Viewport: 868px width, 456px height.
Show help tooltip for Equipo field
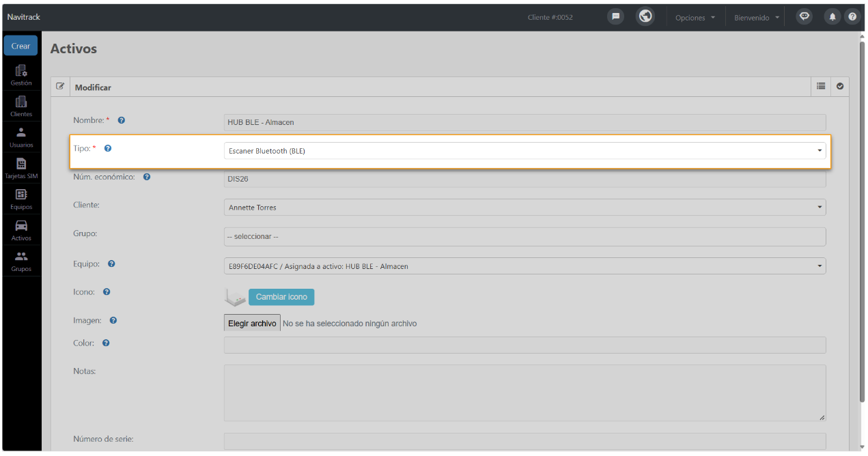click(111, 263)
